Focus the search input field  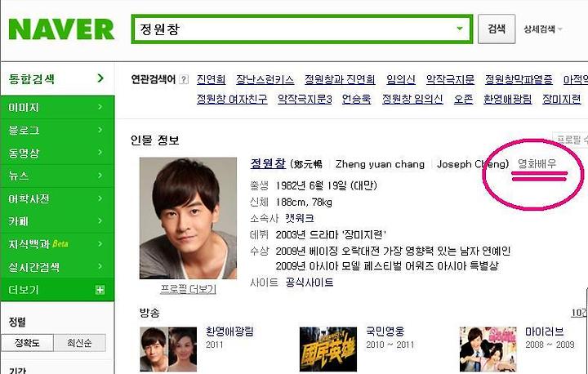(x=294, y=29)
